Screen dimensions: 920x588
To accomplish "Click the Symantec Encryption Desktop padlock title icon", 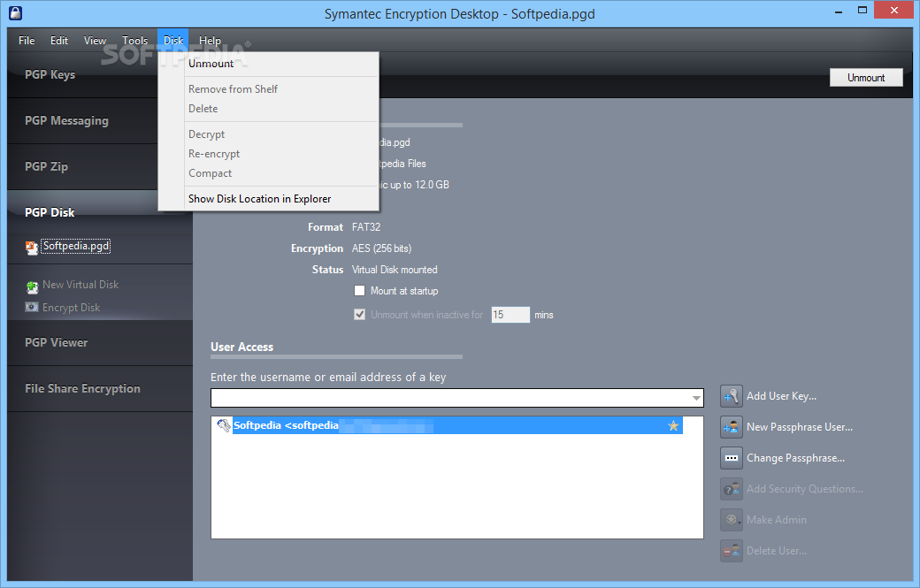I will click(x=16, y=13).
